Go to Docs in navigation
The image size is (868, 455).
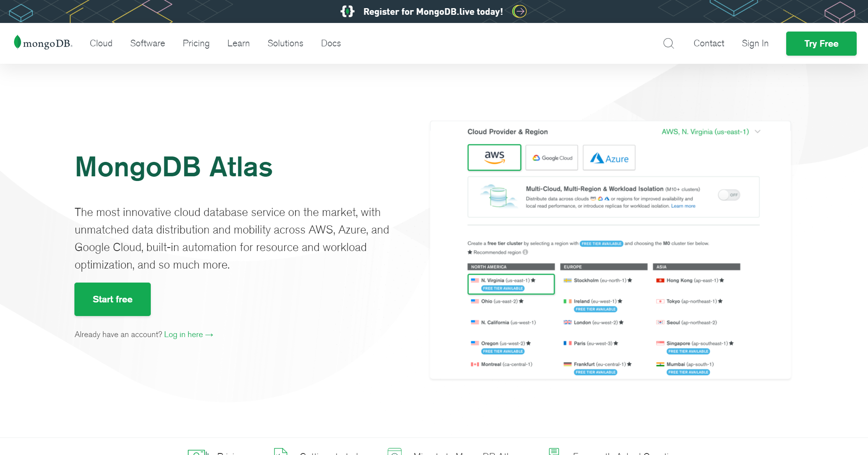pyautogui.click(x=331, y=43)
